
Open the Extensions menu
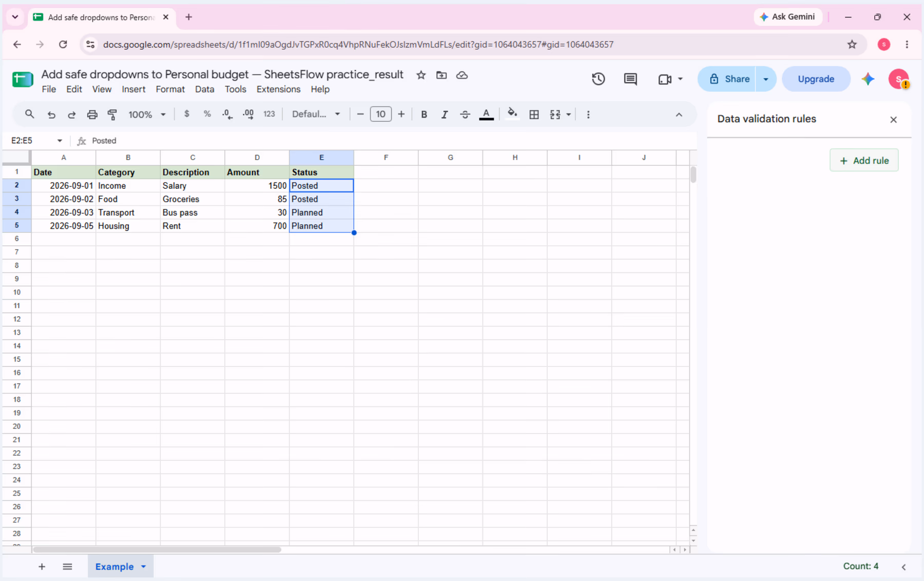[x=278, y=89]
